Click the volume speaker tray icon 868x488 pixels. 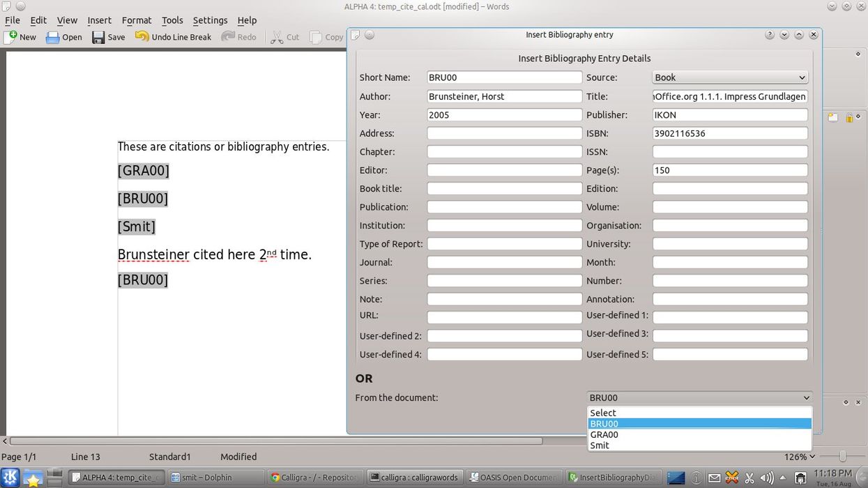[767, 478]
